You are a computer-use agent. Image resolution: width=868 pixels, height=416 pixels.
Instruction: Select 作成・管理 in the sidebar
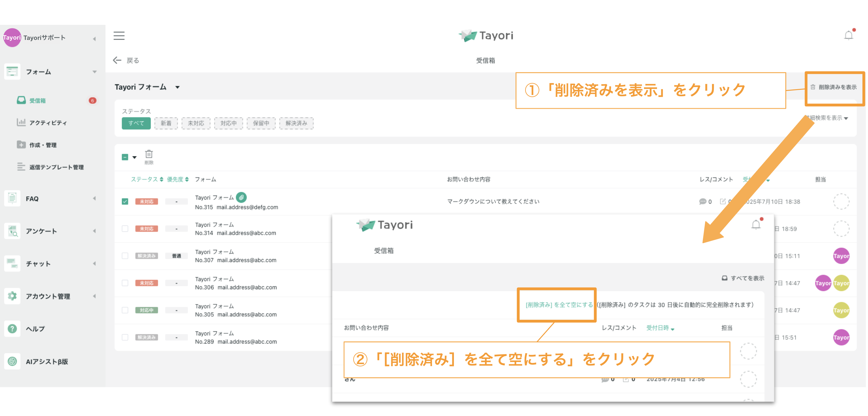coord(44,145)
